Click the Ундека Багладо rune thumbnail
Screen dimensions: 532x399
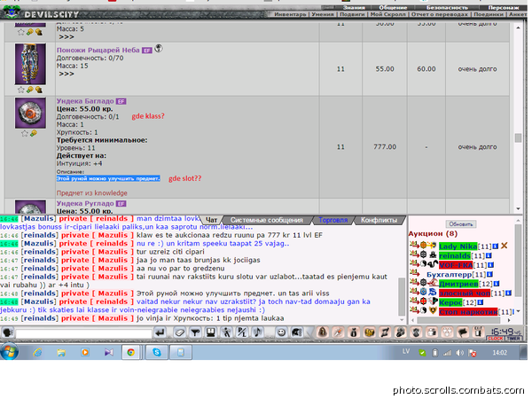click(x=30, y=113)
